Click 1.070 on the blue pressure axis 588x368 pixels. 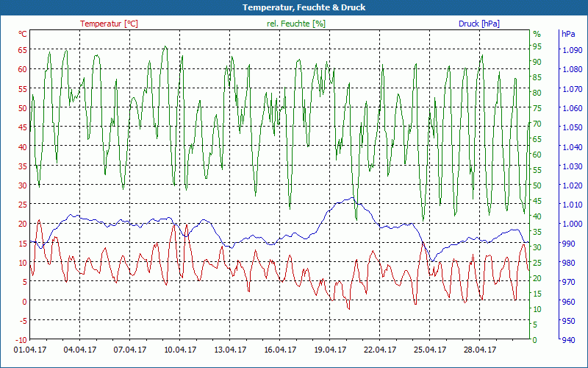[573, 89]
